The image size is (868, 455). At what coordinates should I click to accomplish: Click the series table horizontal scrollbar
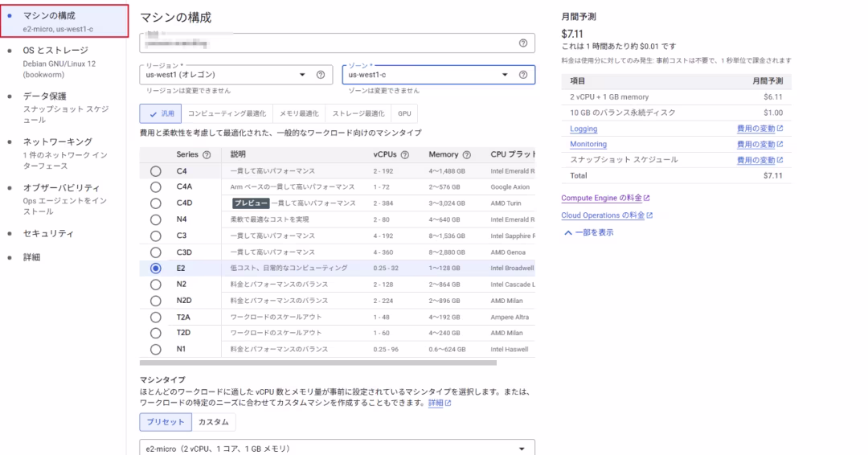pos(318,363)
